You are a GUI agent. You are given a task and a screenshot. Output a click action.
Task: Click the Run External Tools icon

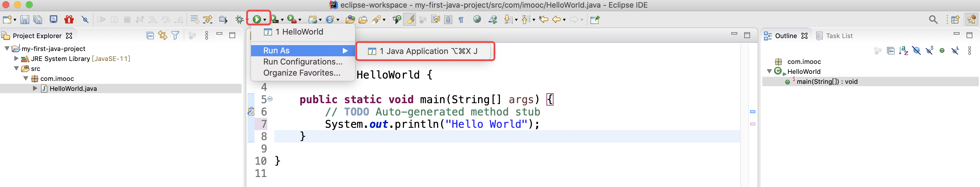292,19
